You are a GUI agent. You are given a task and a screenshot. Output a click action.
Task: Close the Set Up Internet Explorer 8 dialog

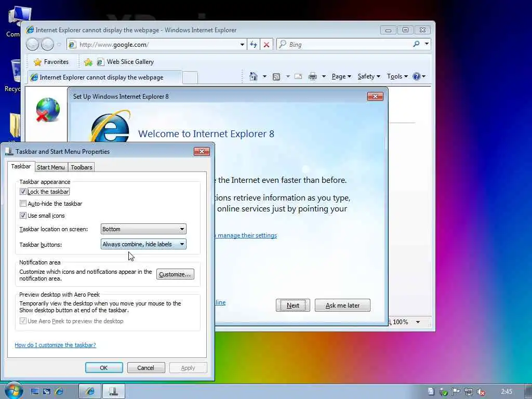[375, 96]
